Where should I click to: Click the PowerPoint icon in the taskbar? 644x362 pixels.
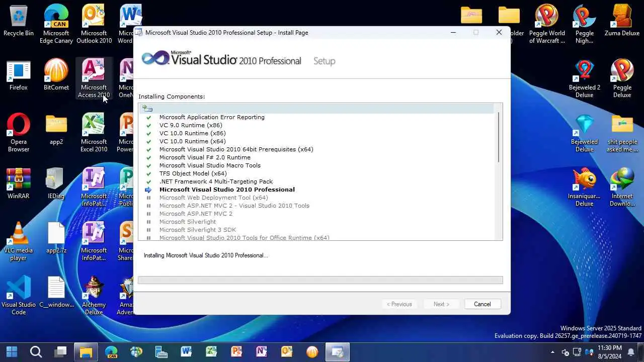[236, 351]
